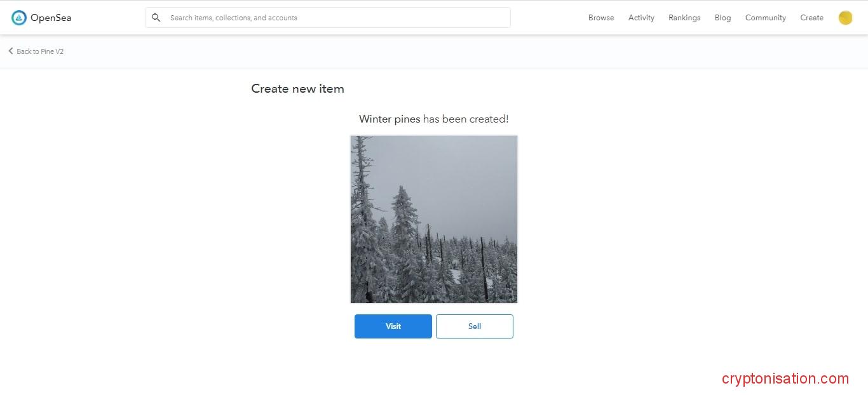The width and height of the screenshot is (868, 395).
Task: Click the OpenSea wordmark text
Action: 51,18
